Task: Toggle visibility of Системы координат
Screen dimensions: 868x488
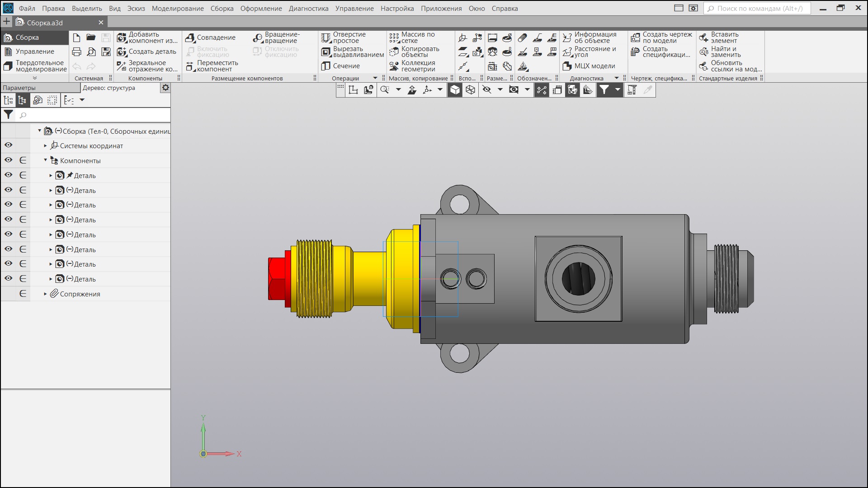Action: 8,145
